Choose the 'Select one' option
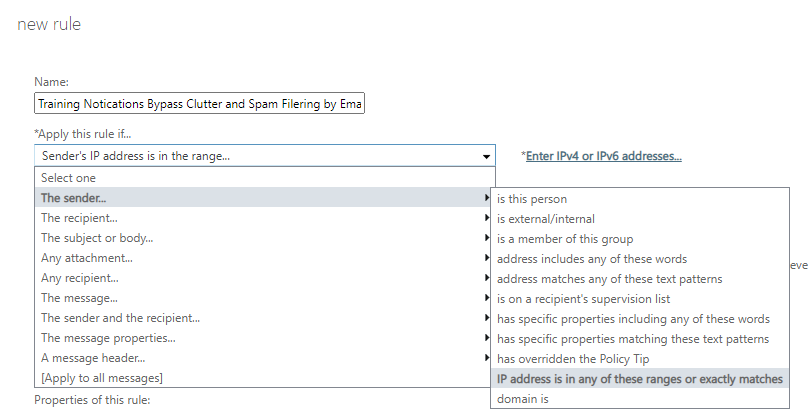The height and width of the screenshot is (420, 808). point(263,178)
